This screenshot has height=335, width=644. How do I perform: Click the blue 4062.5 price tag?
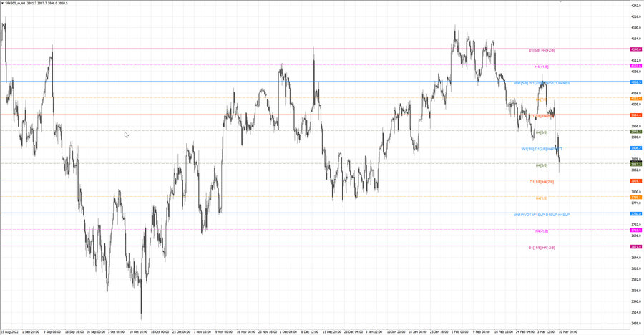[636, 82]
